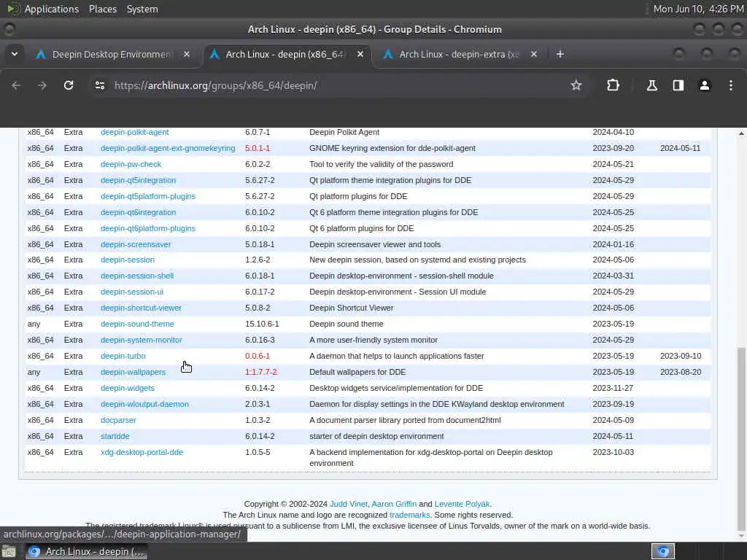Click the forward navigation arrow
This screenshot has width=747, height=560.
tap(42, 85)
